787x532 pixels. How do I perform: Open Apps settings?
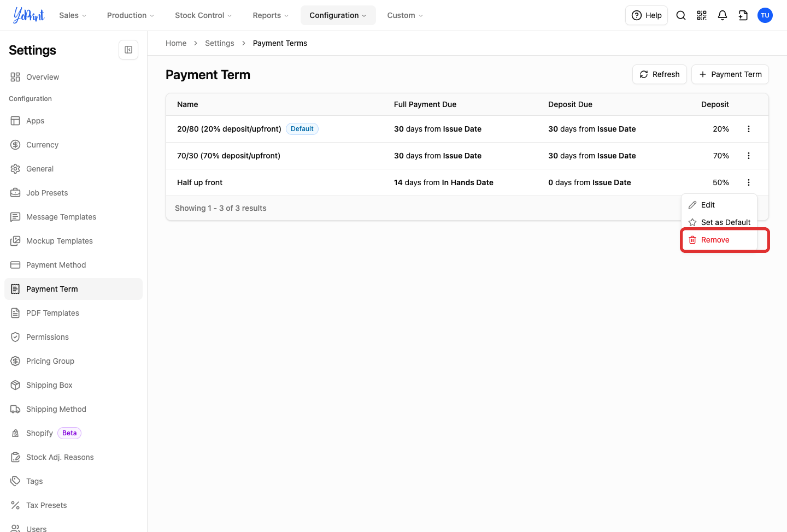pyautogui.click(x=73, y=121)
